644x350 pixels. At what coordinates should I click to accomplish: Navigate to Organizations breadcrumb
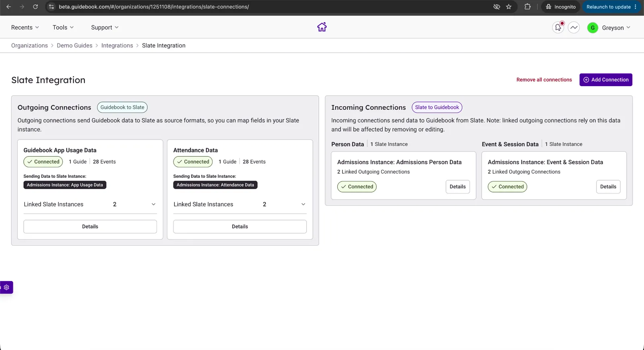[29, 45]
